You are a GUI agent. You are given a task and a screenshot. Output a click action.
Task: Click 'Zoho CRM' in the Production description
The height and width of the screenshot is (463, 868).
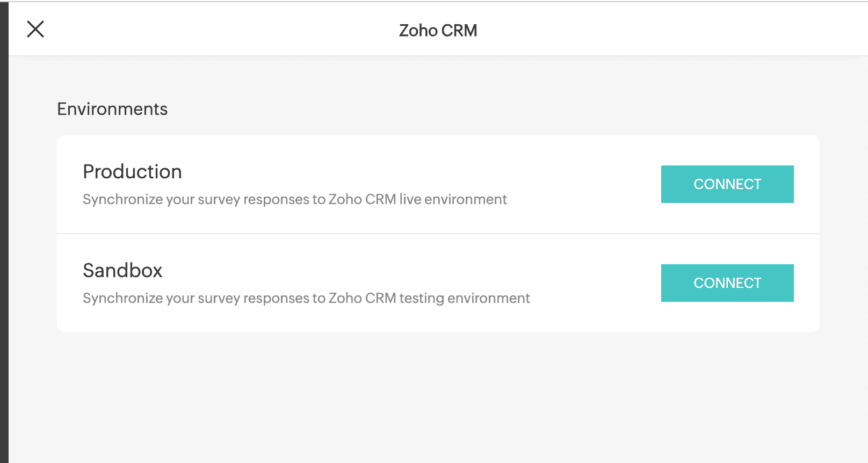click(362, 199)
